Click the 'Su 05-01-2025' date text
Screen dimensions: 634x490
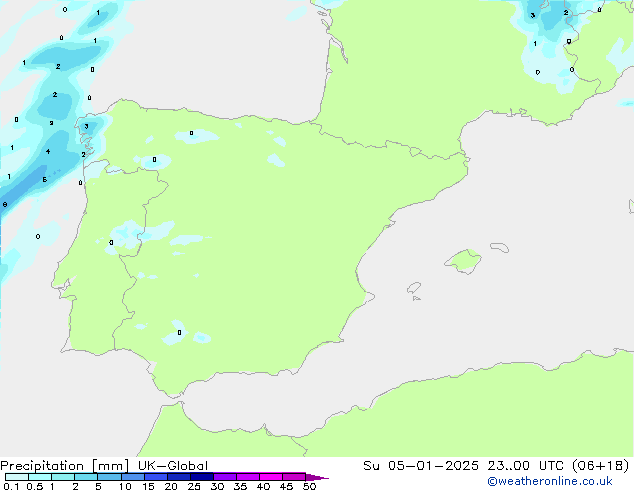(x=421, y=466)
